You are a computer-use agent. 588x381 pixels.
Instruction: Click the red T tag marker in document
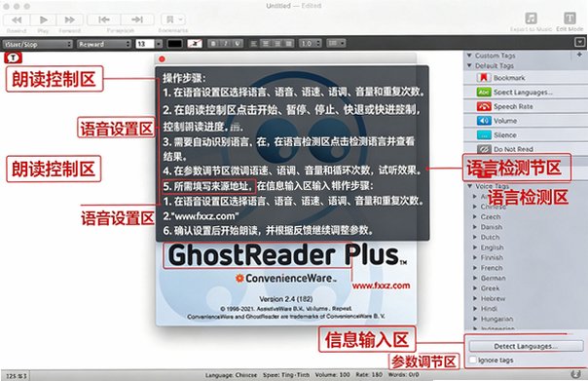13,57
